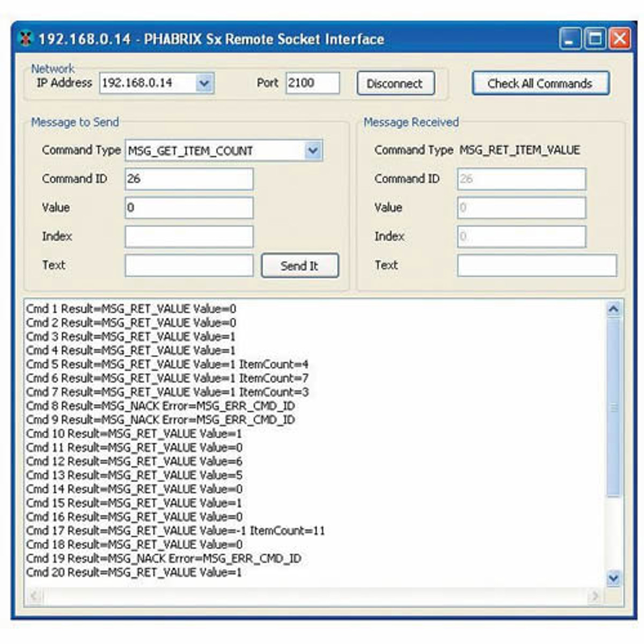This screenshot has height=644, width=644.
Task: Click the vertical scrollbar thumb in log
Action: click(x=613, y=408)
